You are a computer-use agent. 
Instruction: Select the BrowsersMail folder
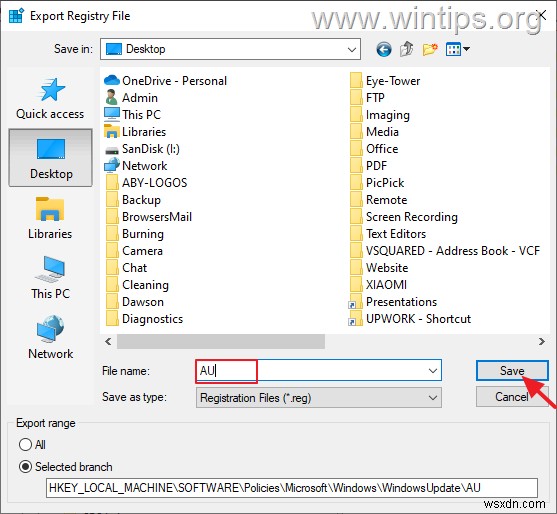(x=149, y=217)
